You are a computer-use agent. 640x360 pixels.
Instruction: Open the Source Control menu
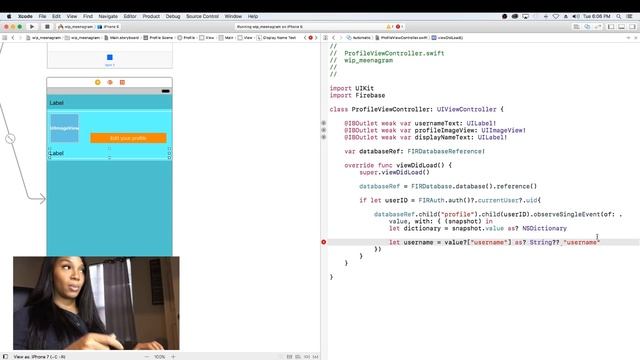click(x=202, y=16)
